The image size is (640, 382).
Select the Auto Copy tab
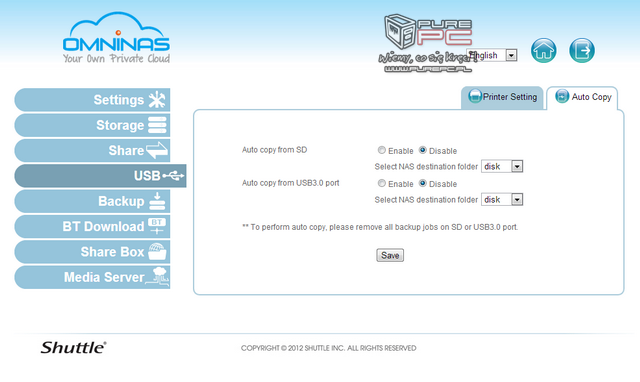pos(582,97)
